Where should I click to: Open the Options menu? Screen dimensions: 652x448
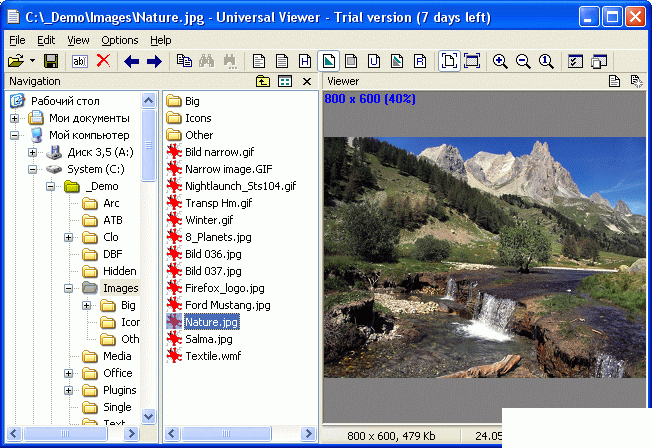(120, 40)
